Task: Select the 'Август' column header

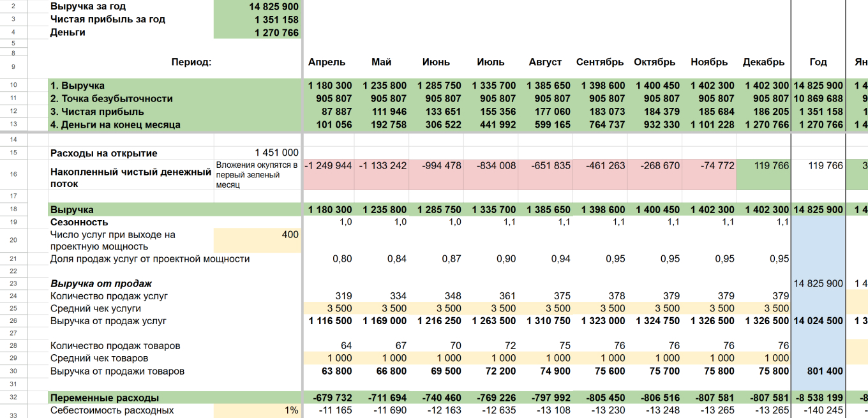Action: [545, 62]
